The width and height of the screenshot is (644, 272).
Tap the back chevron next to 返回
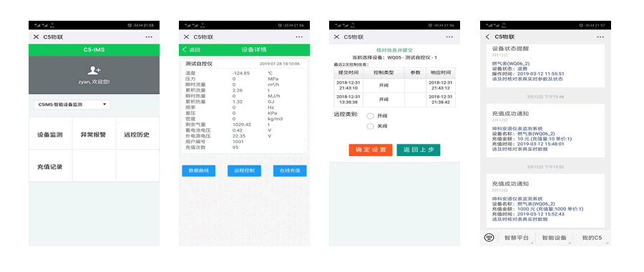185,50
